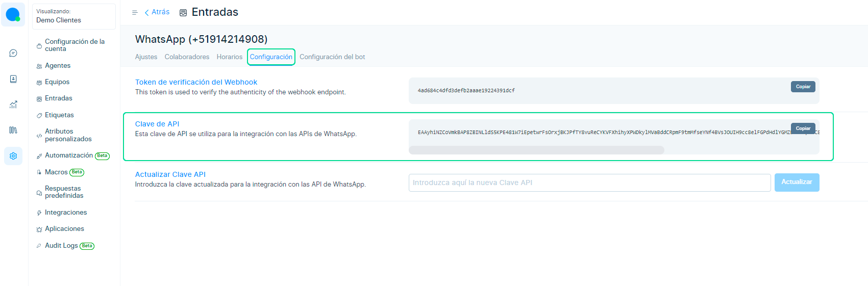Open the reports chart icon in left rail
868x286 pixels.
(13, 105)
